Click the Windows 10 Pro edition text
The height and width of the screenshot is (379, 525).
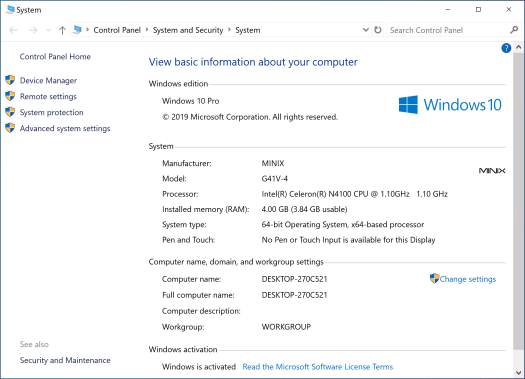[x=191, y=101]
